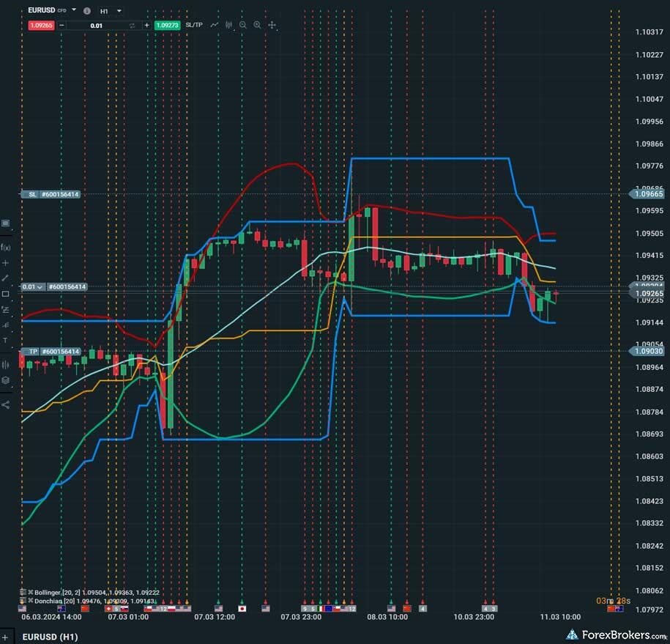This screenshot has height=644, width=670.
Task: Zoom out the chart
Action: pos(243,25)
